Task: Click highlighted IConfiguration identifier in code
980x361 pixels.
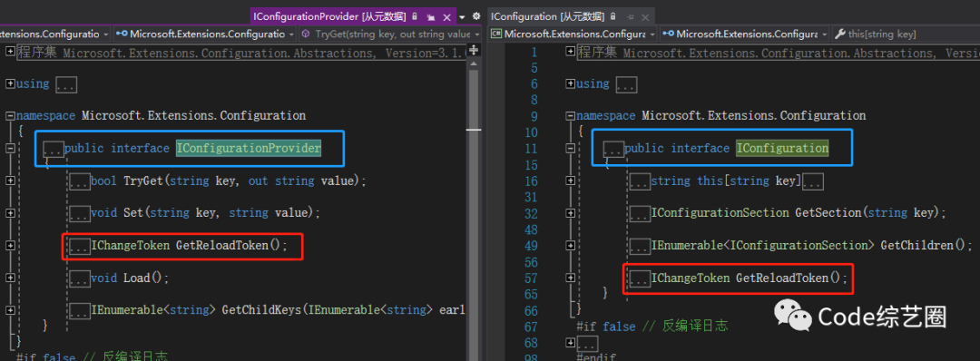Action: (x=782, y=149)
